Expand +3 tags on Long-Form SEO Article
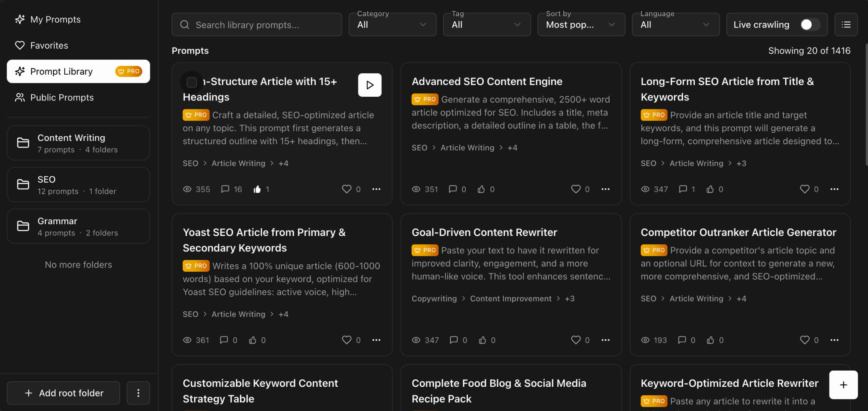 741,163
